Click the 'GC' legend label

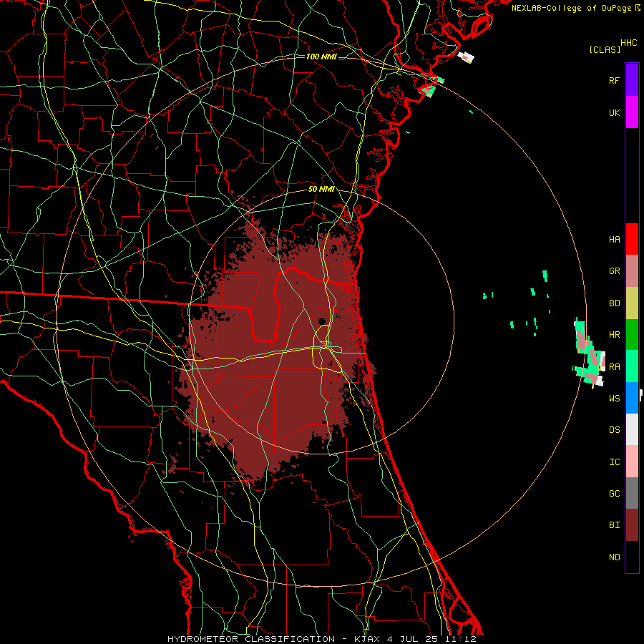point(614,493)
